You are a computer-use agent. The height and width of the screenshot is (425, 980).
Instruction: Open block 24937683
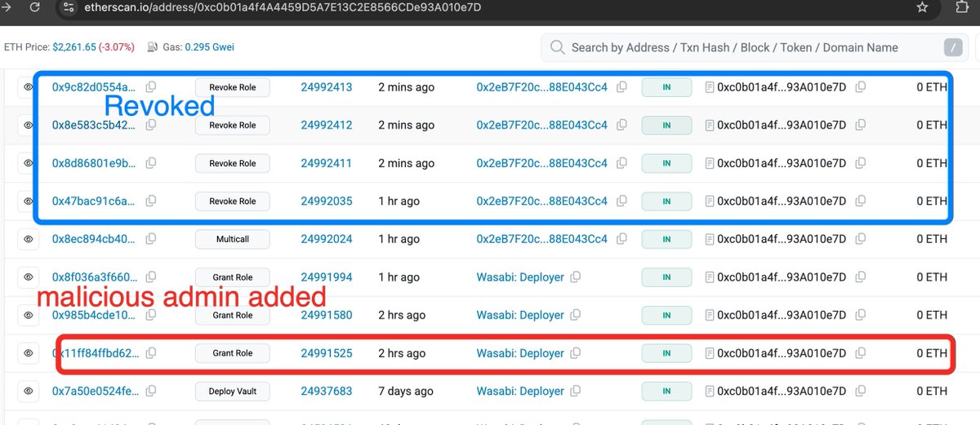pyautogui.click(x=327, y=392)
